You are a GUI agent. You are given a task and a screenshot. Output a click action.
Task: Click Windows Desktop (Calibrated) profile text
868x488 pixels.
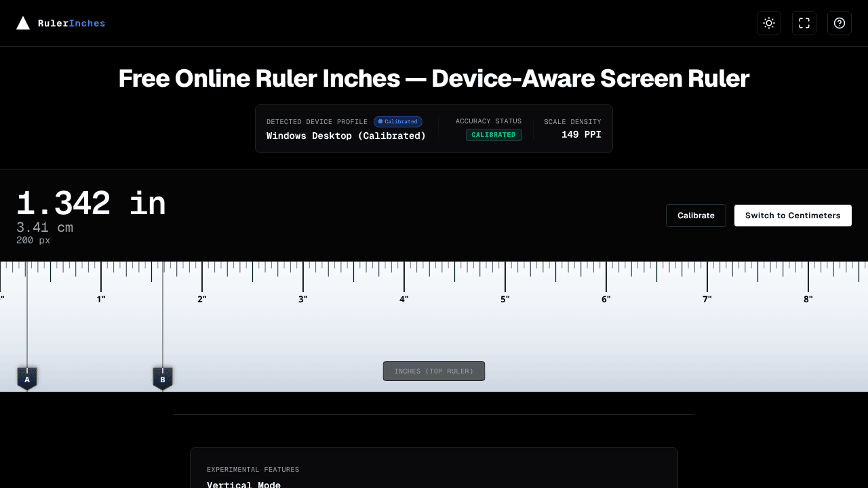pos(346,136)
